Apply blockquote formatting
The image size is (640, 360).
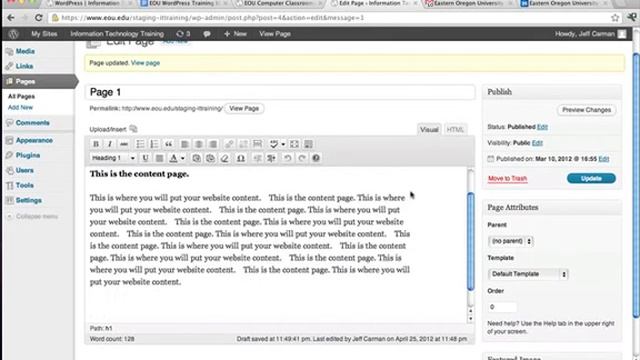point(168,144)
